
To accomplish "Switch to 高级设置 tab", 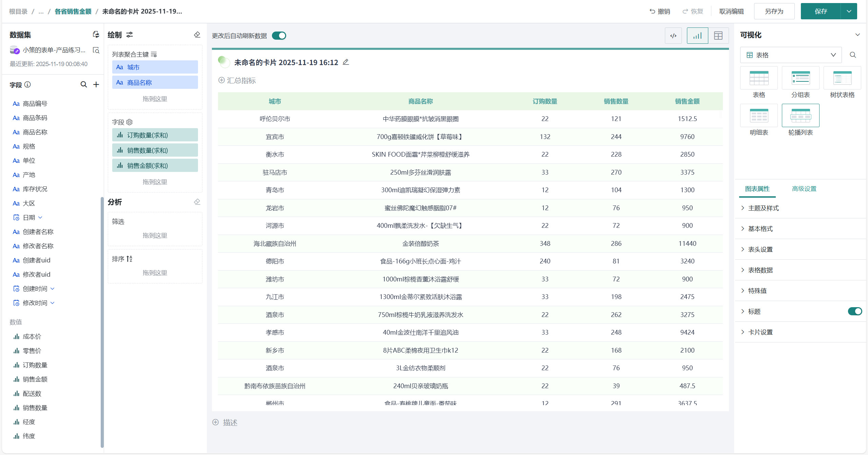I will tap(804, 189).
